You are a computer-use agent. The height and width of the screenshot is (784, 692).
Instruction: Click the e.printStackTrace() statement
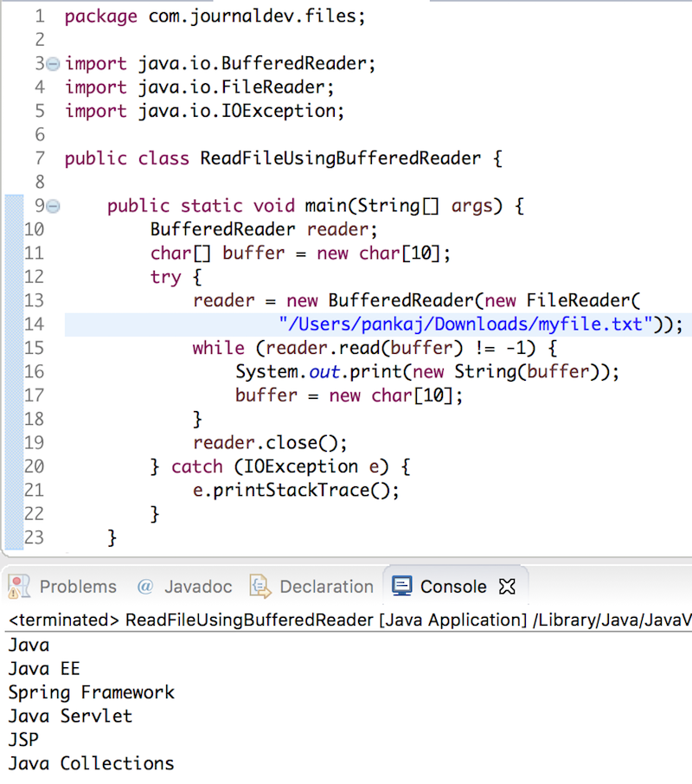coord(296,491)
